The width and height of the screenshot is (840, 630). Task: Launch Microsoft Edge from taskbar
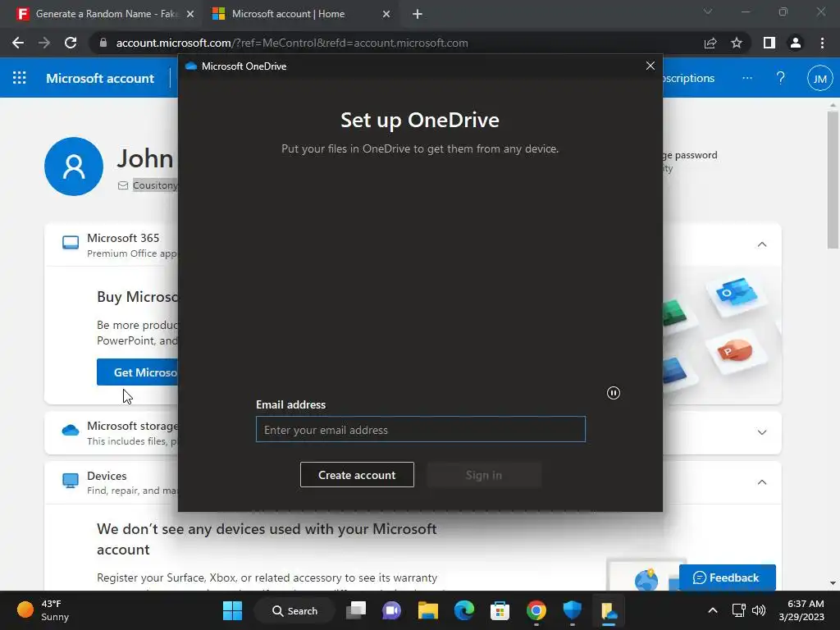click(x=464, y=610)
